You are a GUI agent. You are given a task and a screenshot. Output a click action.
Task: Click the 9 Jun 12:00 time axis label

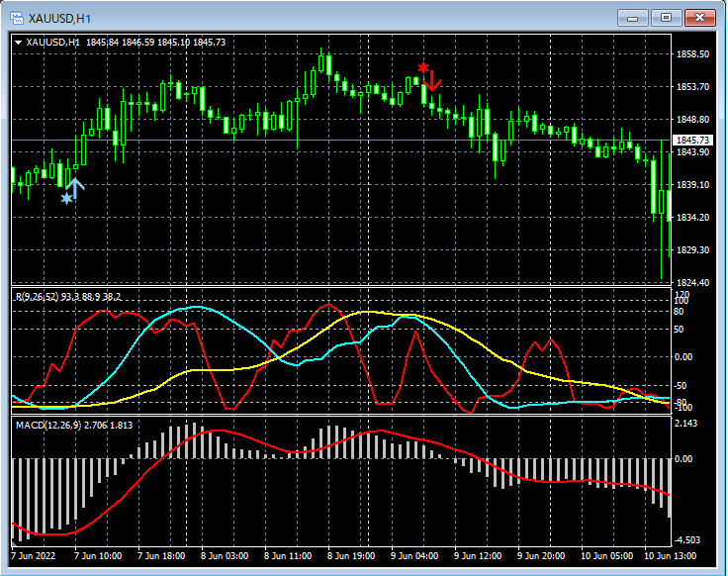coord(479,556)
